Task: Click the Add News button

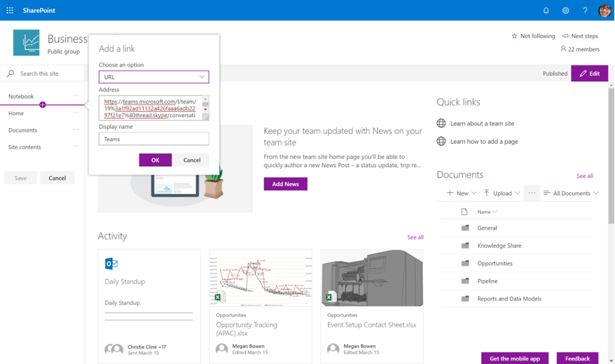Action: pos(286,184)
